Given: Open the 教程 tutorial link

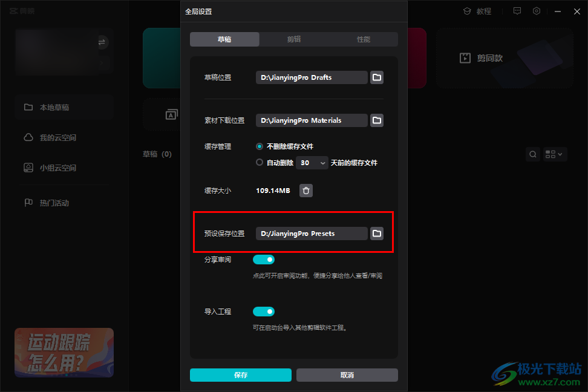Looking at the screenshot, I should click(477, 11).
